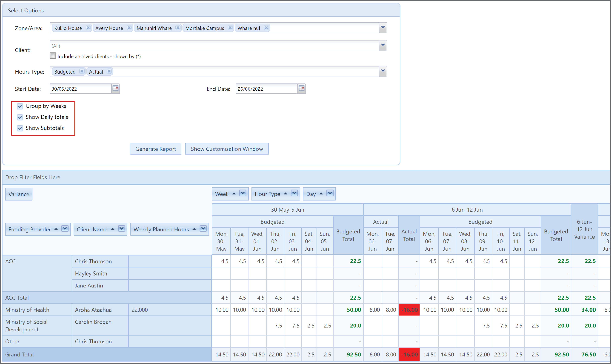Click the Client (All) input field

[214, 46]
